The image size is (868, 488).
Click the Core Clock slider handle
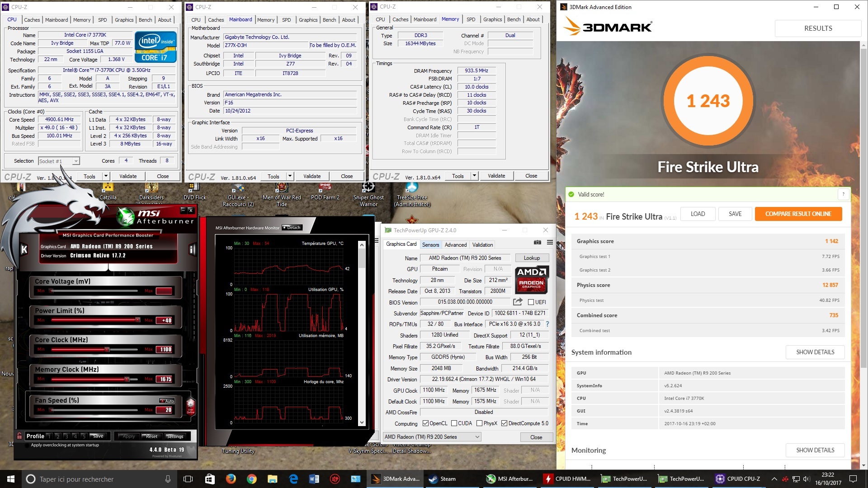click(x=107, y=349)
